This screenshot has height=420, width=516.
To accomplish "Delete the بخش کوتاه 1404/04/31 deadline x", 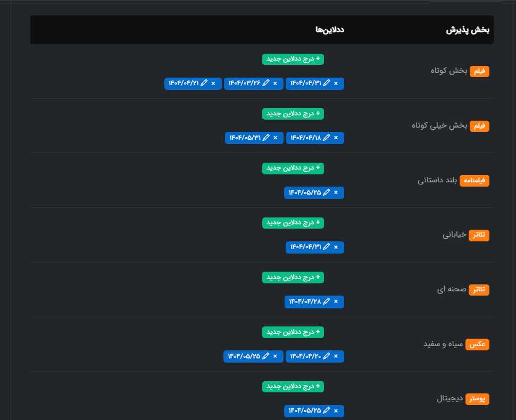I will [336, 83].
